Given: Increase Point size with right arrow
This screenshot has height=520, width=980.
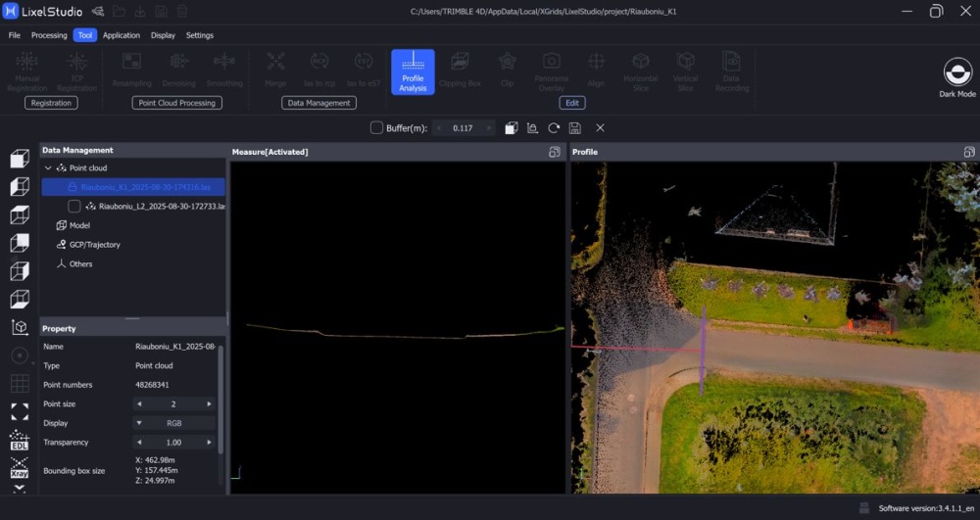Looking at the screenshot, I should point(209,403).
